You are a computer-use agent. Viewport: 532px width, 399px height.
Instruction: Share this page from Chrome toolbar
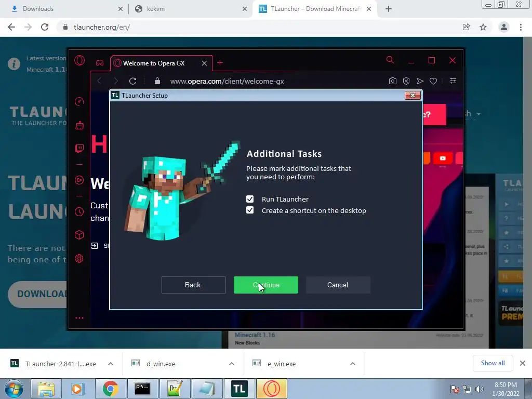[x=467, y=27]
